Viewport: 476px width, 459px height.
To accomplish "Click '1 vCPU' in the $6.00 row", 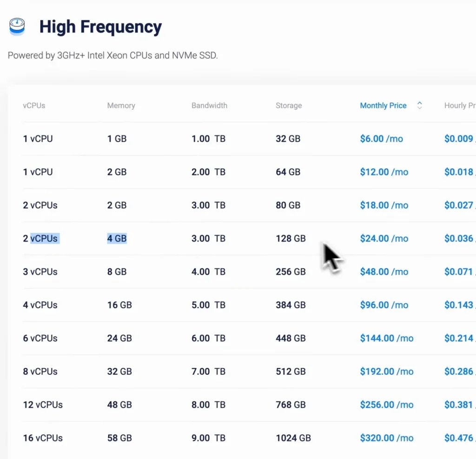I will [x=38, y=139].
